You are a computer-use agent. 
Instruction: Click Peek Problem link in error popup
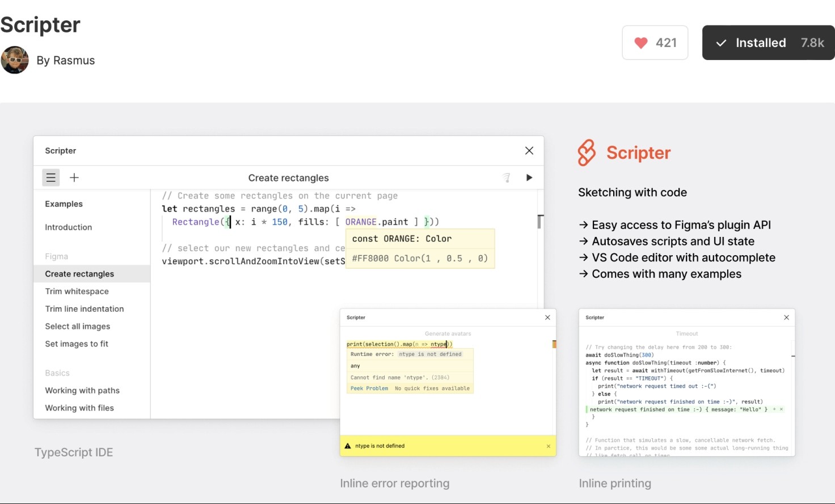click(x=369, y=388)
